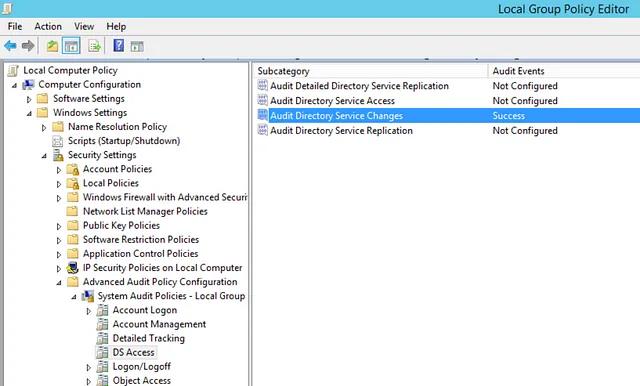Click the DS Access category icon

pos(102,353)
